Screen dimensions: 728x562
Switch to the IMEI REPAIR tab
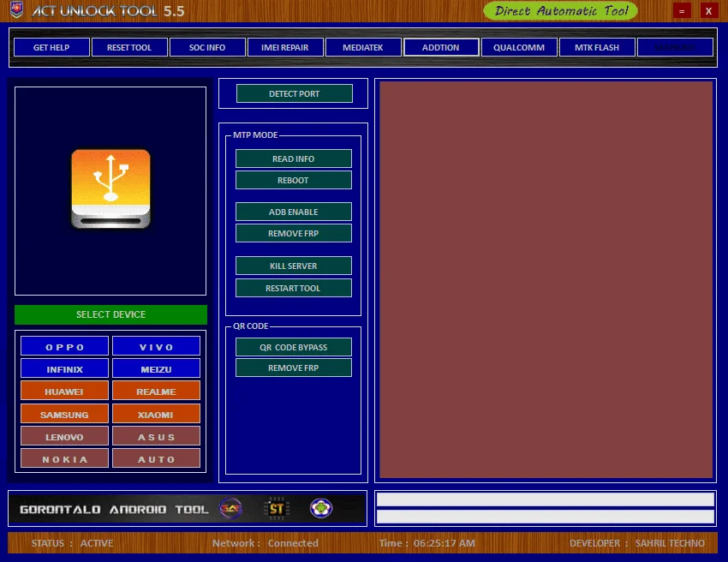click(285, 47)
